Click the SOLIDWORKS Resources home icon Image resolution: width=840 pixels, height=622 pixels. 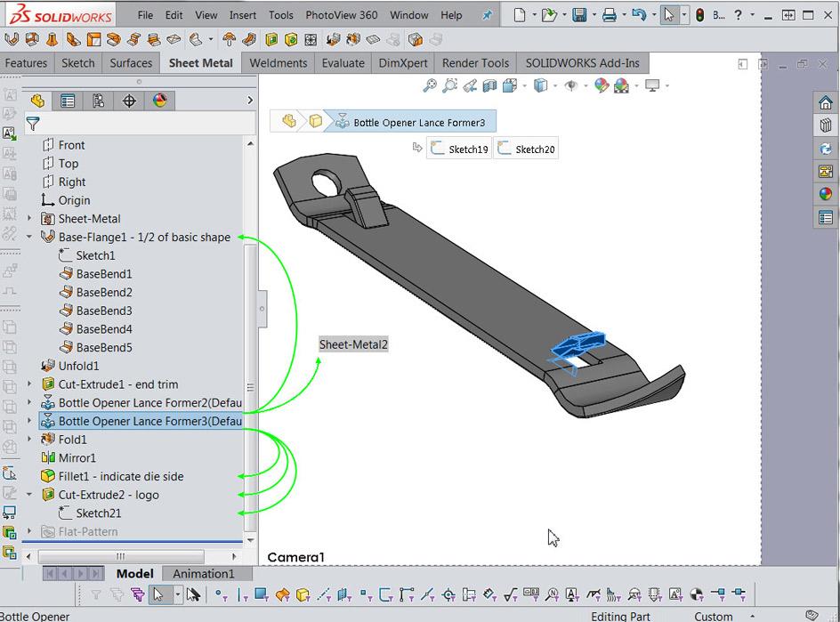[x=826, y=103]
